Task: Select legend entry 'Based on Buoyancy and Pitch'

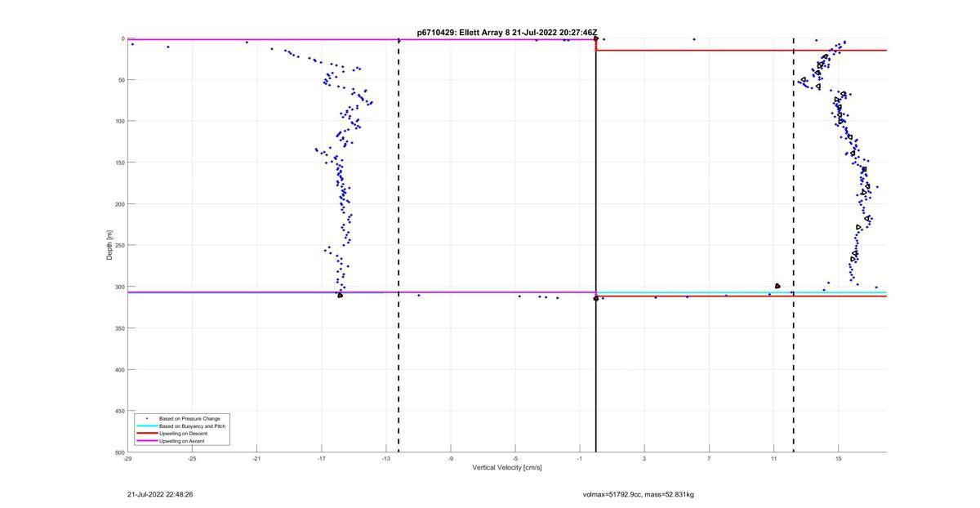Action: pyautogui.click(x=192, y=426)
